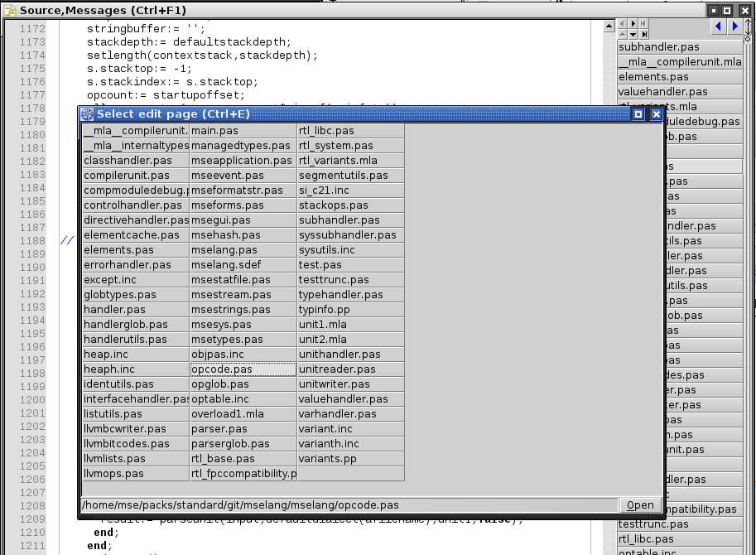Select opcode.pas in the file list
The image size is (756, 555).
(243, 369)
